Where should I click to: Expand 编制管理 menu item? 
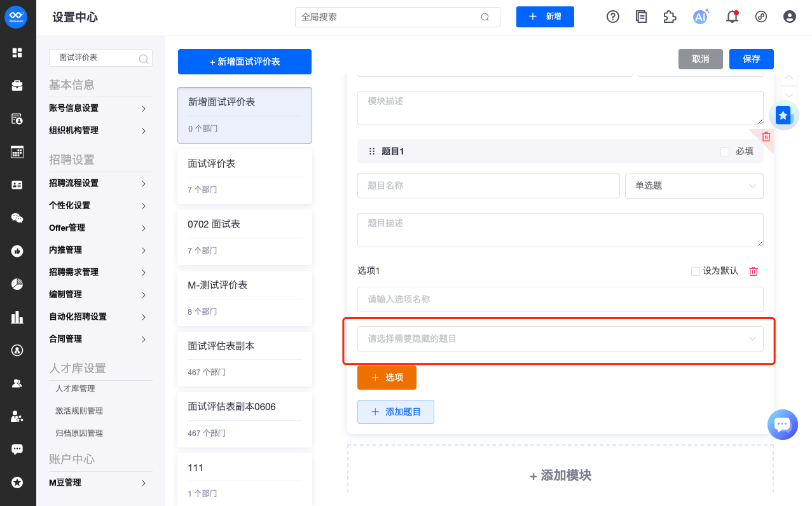tap(100, 294)
